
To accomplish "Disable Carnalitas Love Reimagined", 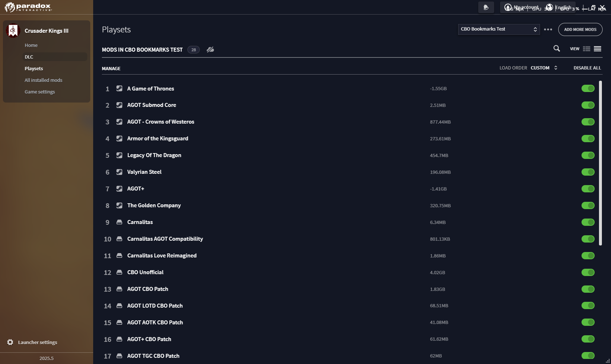I will 588,256.
